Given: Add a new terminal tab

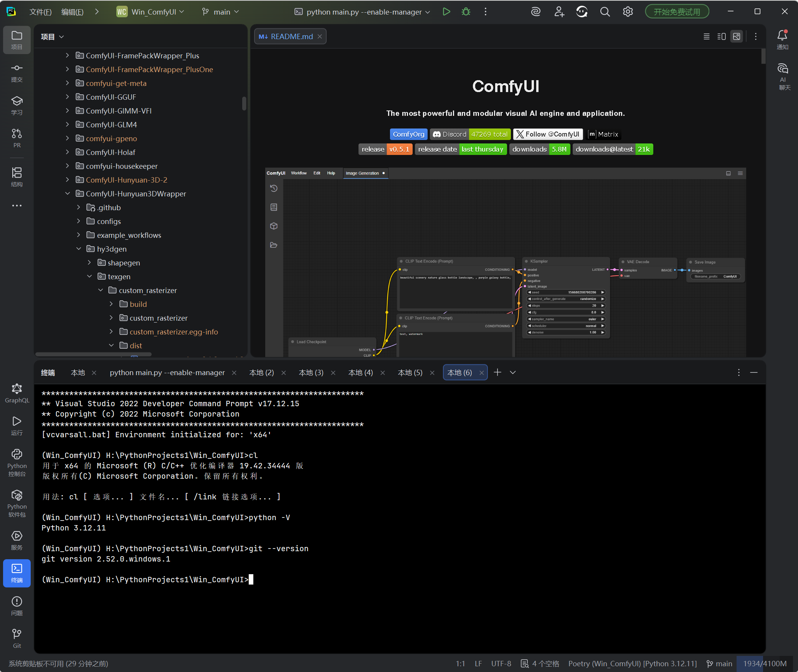Looking at the screenshot, I should coord(497,372).
